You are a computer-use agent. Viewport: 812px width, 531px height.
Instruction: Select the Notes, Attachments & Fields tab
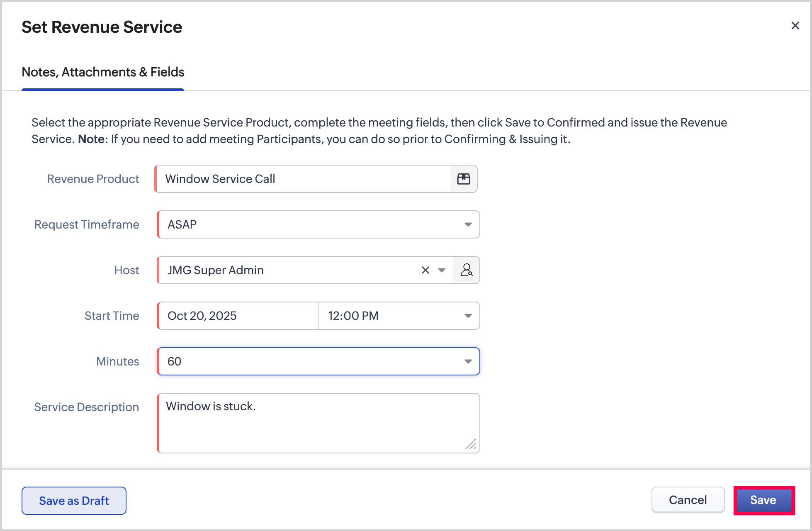(103, 72)
